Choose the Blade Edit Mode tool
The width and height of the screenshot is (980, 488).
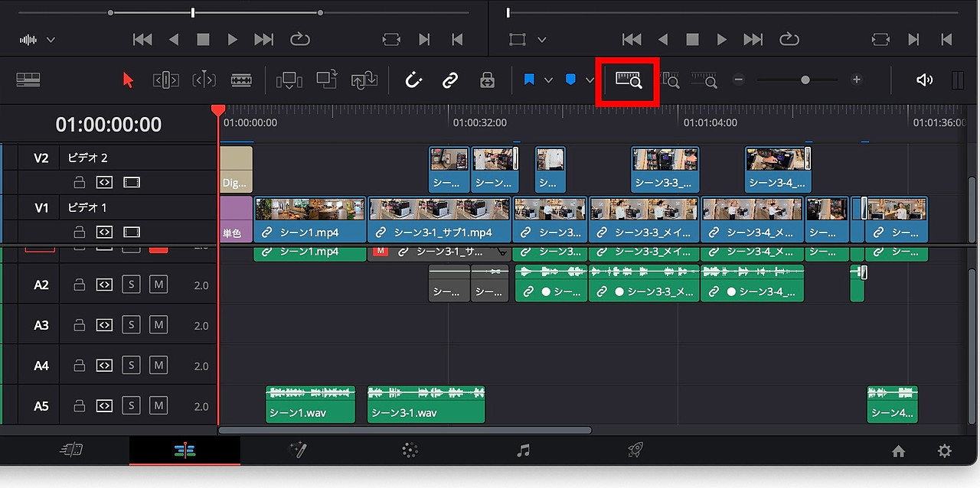pos(241,80)
